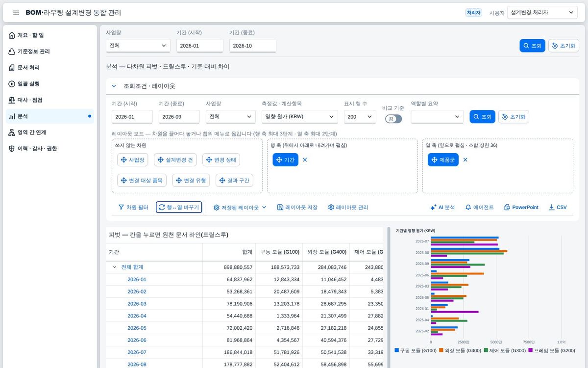Click the 설계변경 건 dimension chip
This screenshot has width=588, height=368.
[x=175, y=160]
